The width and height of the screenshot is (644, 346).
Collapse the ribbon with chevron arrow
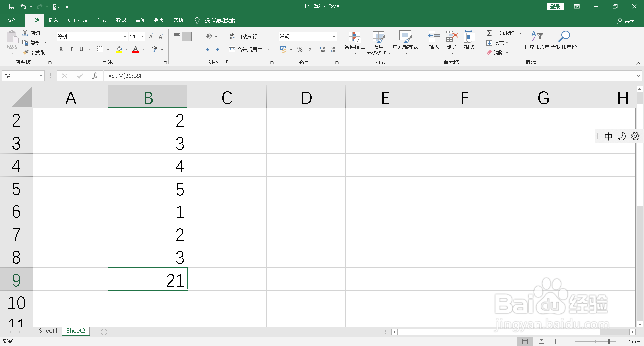[x=638, y=63]
